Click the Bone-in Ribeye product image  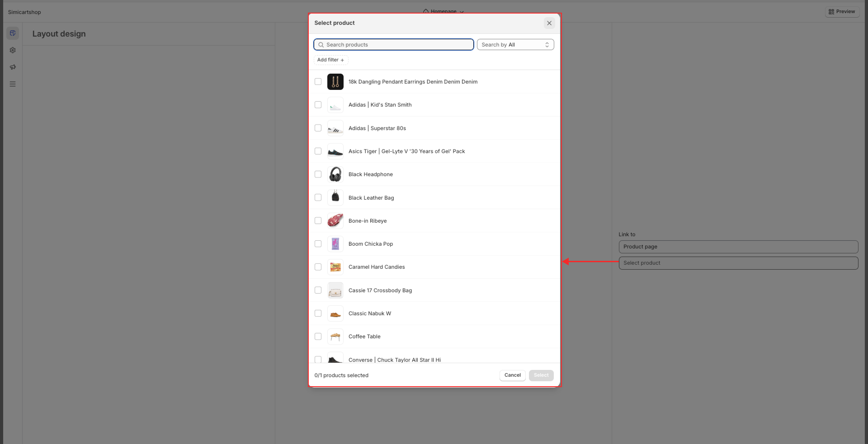click(335, 221)
